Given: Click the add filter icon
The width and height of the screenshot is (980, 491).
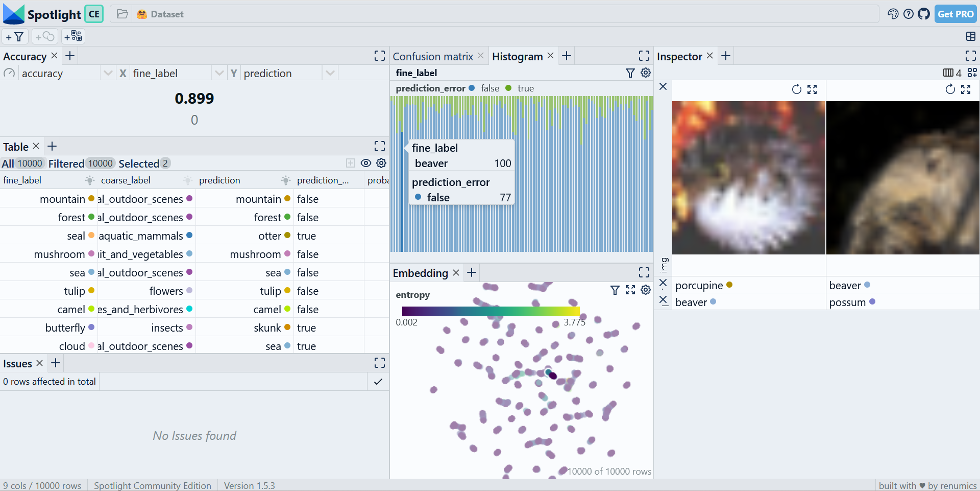Looking at the screenshot, I should click(15, 37).
